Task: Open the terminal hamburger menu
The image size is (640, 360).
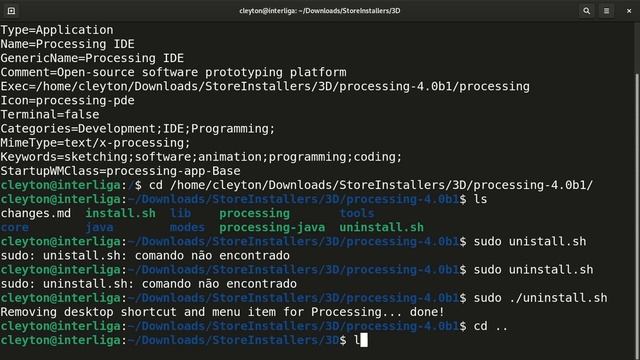Action: [x=607, y=11]
